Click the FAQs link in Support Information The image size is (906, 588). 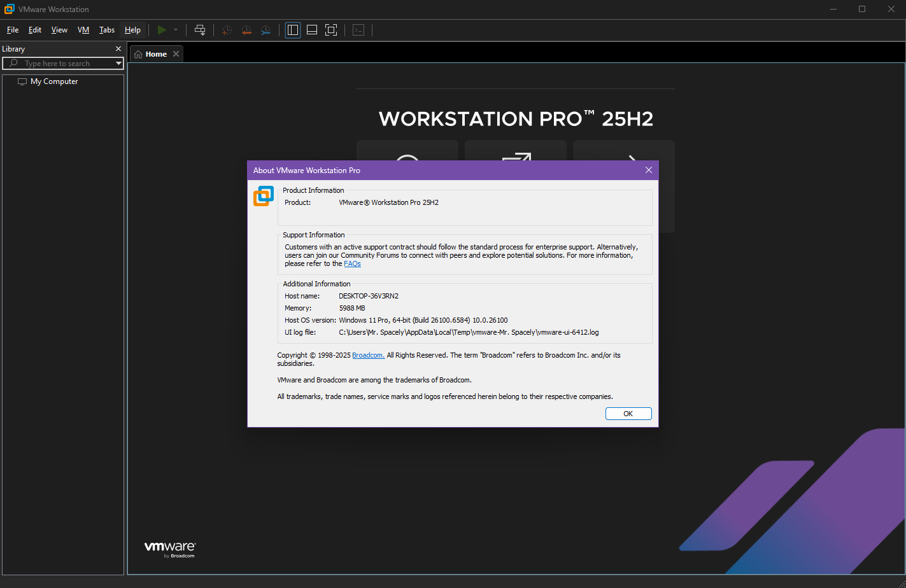352,263
